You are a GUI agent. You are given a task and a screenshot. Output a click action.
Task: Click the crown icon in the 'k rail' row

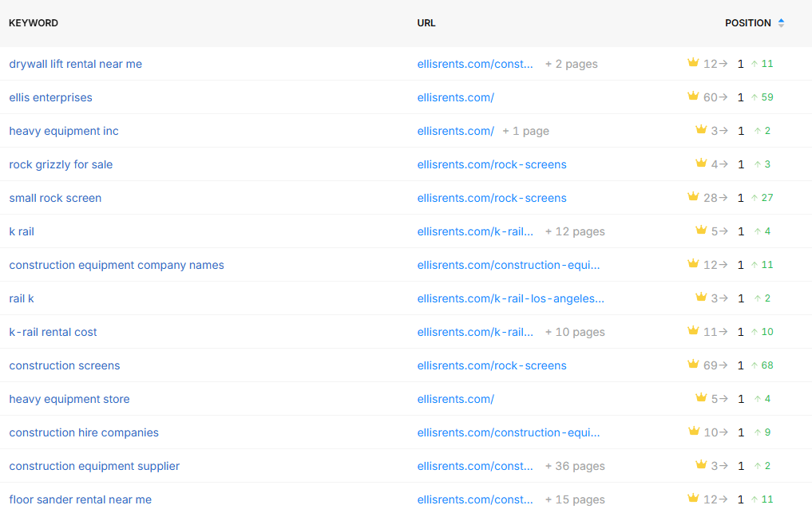click(x=701, y=231)
